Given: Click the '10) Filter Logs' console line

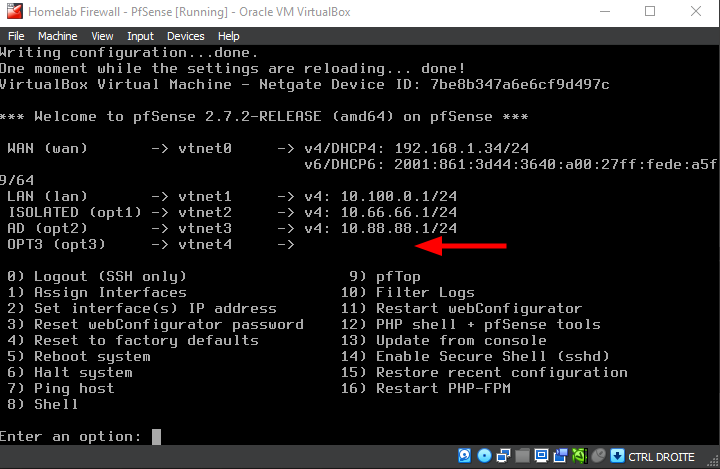Looking at the screenshot, I should [x=408, y=292].
